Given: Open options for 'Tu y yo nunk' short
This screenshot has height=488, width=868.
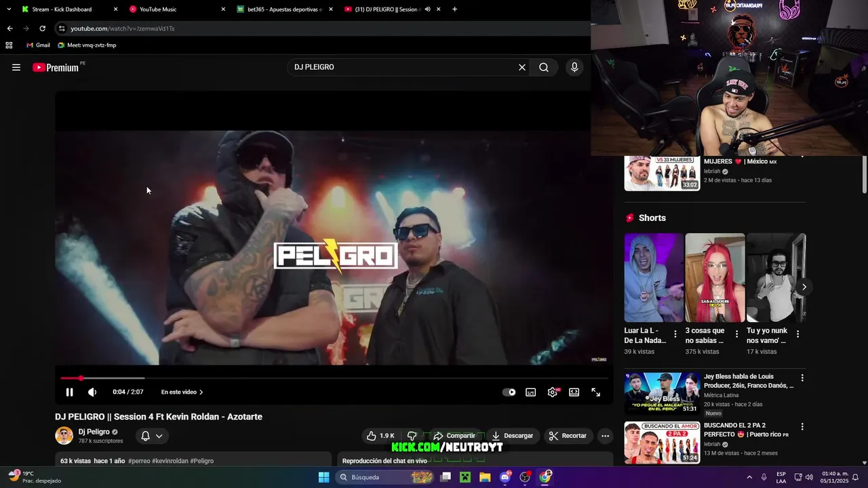Looking at the screenshot, I should [797, 334].
